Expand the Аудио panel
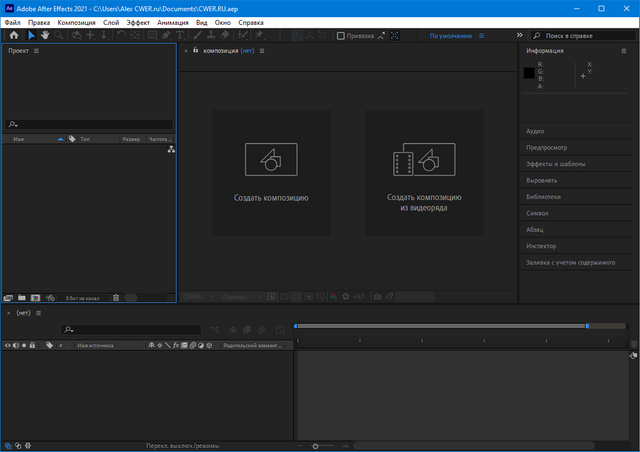This screenshot has width=640, height=452. (x=536, y=131)
